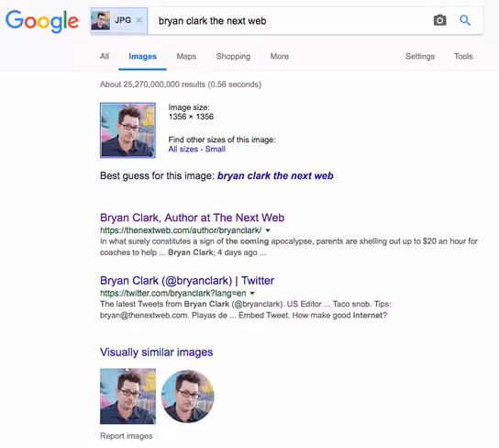Open the 'bryan clark the next web' best guess link
Image resolution: width=499 pixels, height=448 pixels.
click(275, 175)
